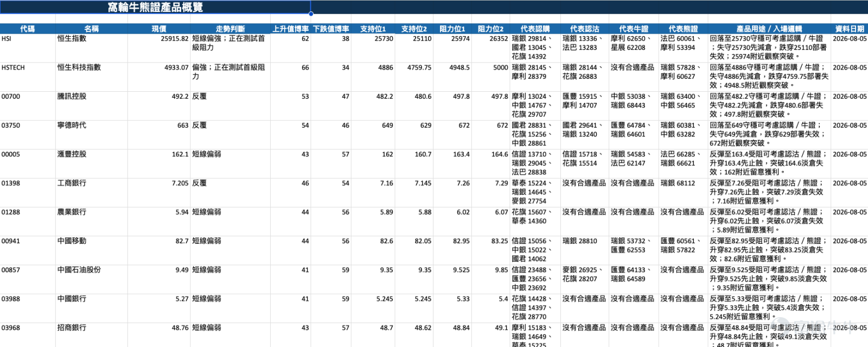Viewport: 868px width, 347px height.
Task: Select the name cell 恒生科技指數
Action: (x=92, y=77)
